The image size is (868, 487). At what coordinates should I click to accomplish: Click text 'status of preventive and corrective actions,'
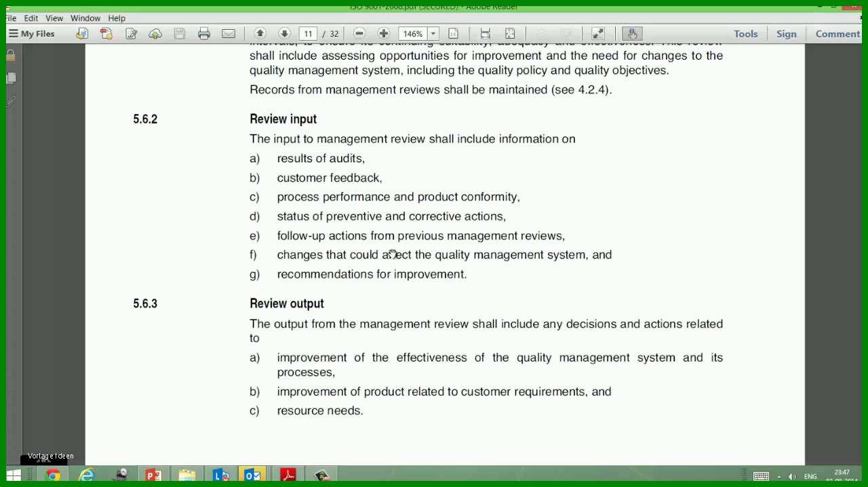click(x=391, y=216)
